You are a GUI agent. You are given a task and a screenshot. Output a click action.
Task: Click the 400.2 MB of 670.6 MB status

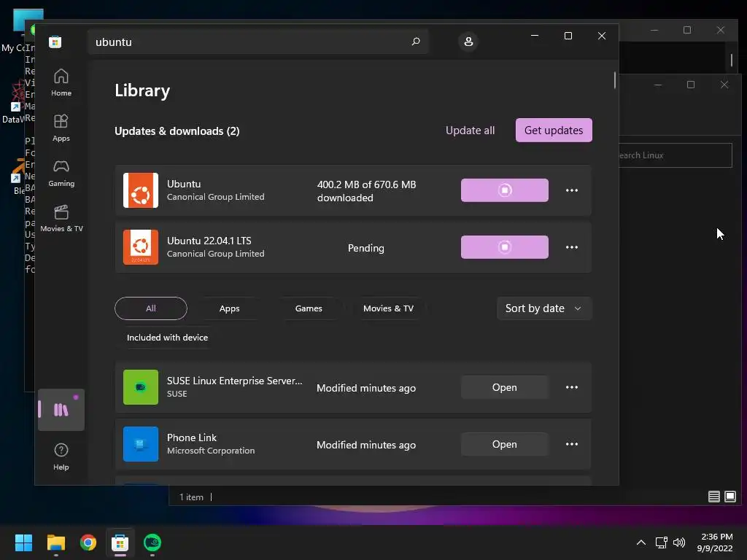coord(366,191)
